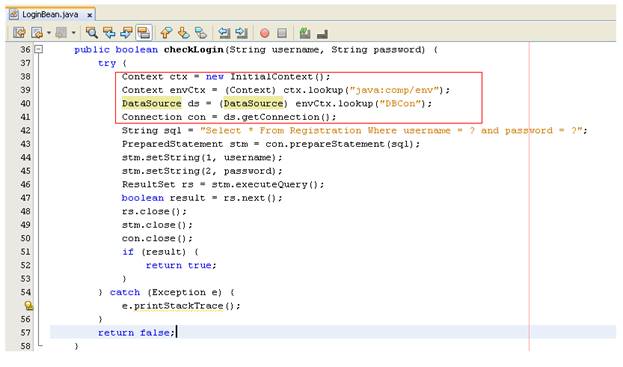
Task: Click the Back navigation icon
Action: click(37, 33)
